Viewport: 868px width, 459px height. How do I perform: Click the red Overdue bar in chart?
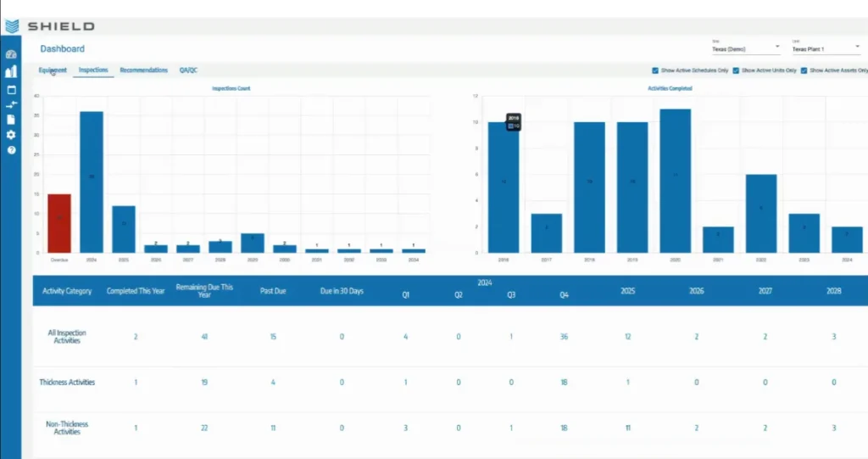tap(59, 223)
